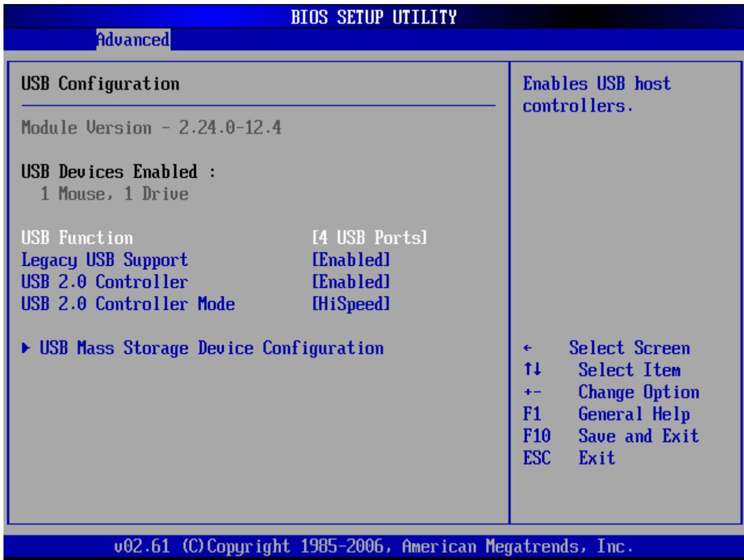The height and width of the screenshot is (560, 744).
Task: Open USB Mass Storage Device Configuration submenu
Action: (203, 349)
